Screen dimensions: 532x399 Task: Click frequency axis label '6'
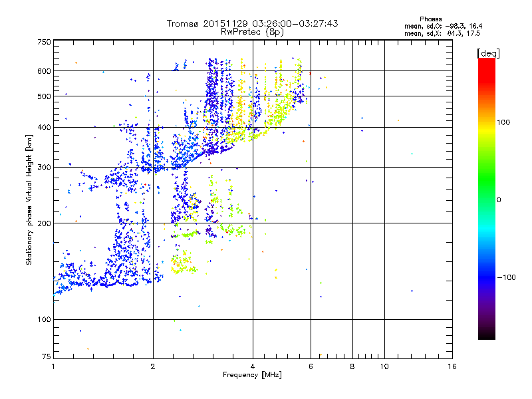(x=311, y=366)
